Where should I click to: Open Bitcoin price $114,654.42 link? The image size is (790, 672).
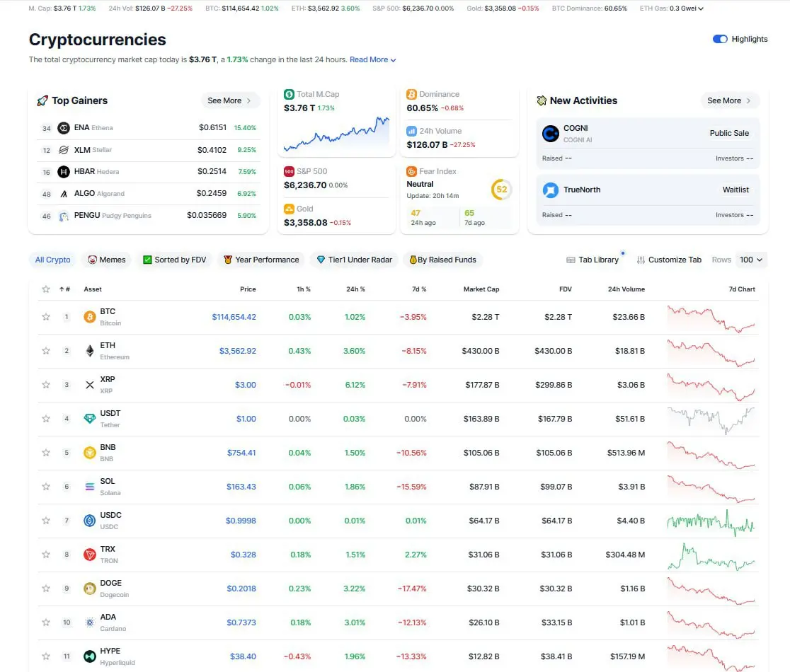234,317
